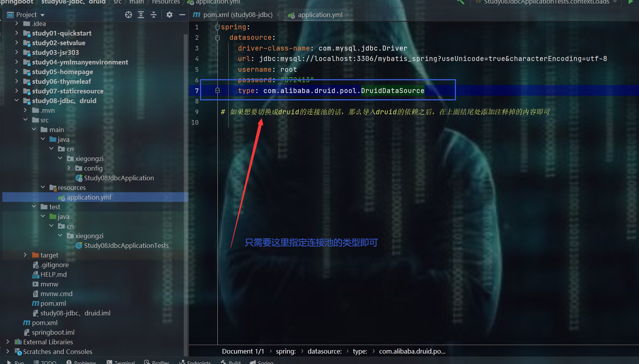
Task: Select application.yml in project tree
Action: coord(89,197)
